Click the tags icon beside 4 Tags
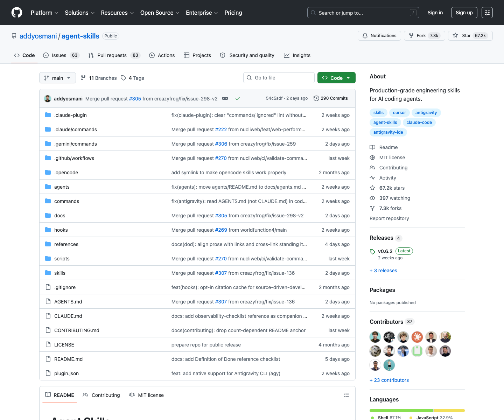Image resolution: width=504 pixels, height=420 pixels. pyautogui.click(x=123, y=78)
